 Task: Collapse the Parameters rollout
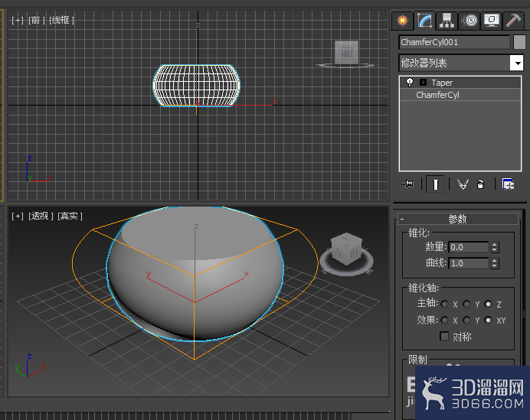point(458,219)
